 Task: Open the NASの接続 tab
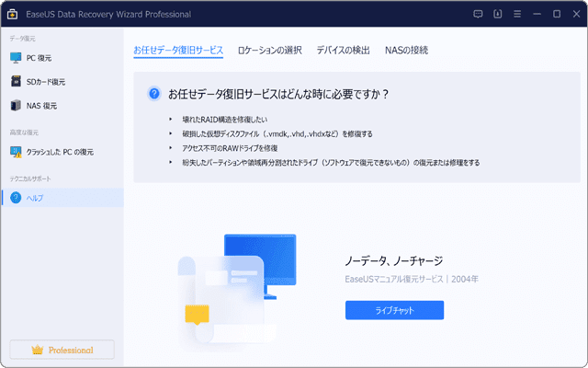coord(406,51)
